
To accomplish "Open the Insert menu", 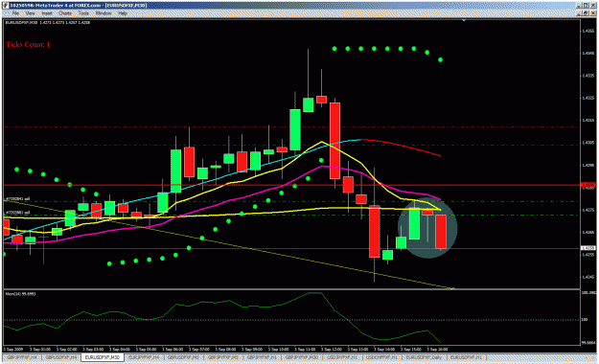I will click(47, 13).
